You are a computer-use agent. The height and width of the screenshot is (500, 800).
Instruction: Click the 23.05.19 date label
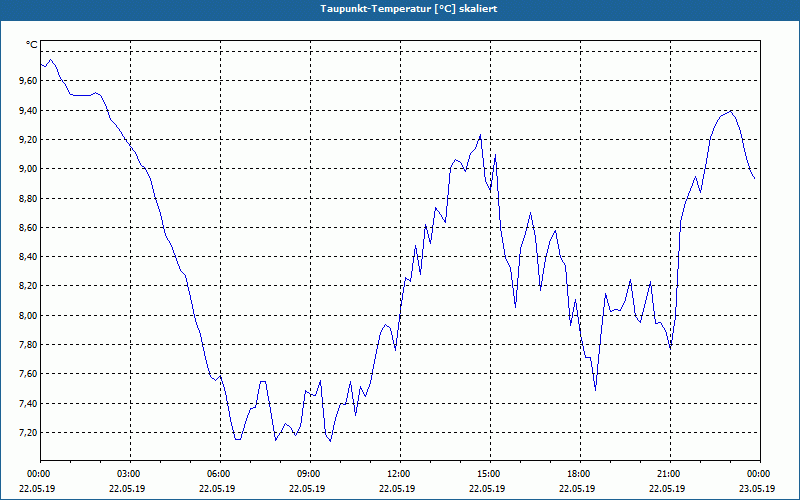[757, 488]
